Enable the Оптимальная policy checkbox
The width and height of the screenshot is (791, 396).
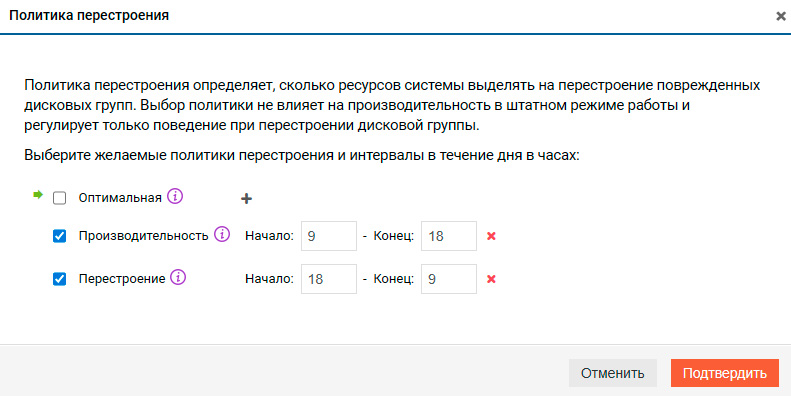[x=60, y=198]
